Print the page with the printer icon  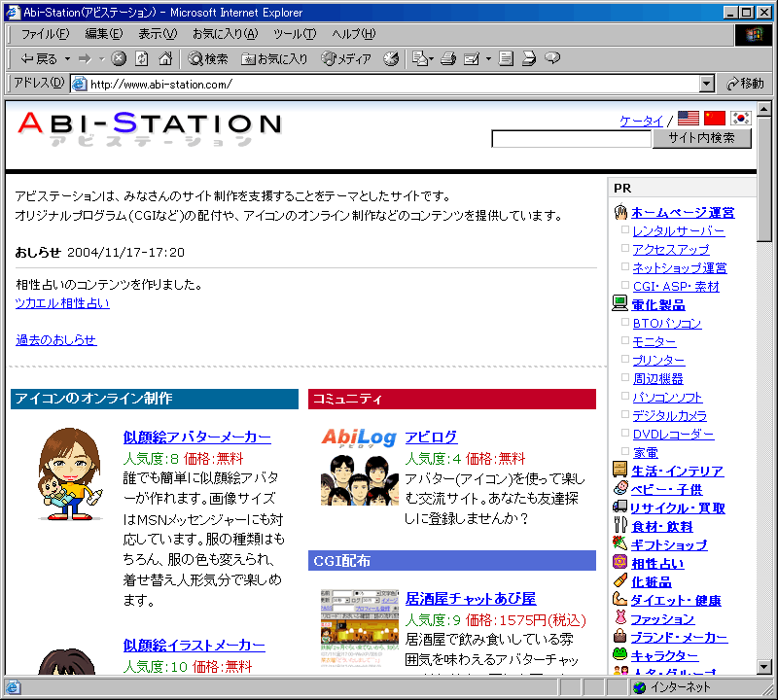pyautogui.click(x=447, y=58)
